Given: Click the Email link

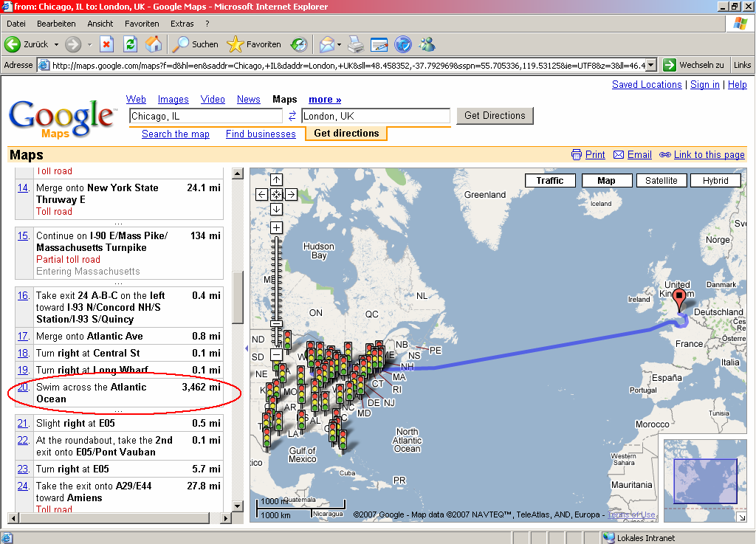Looking at the screenshot, I should [639, 155].
